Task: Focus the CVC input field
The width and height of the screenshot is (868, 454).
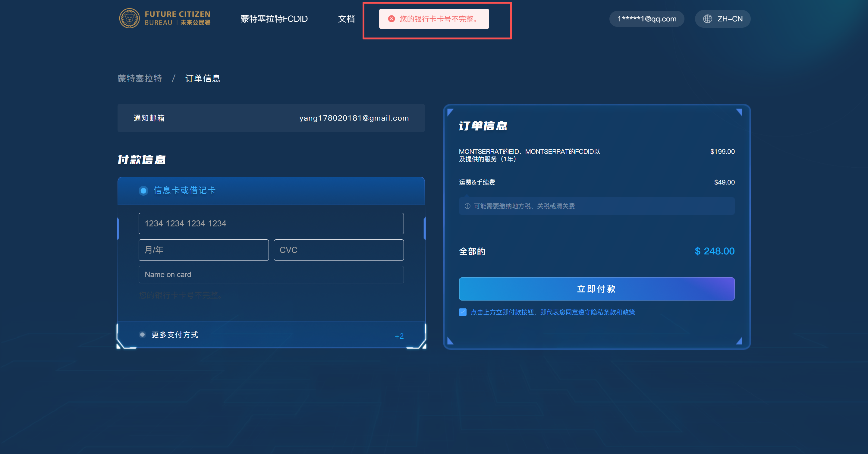Action: point(339,250)
